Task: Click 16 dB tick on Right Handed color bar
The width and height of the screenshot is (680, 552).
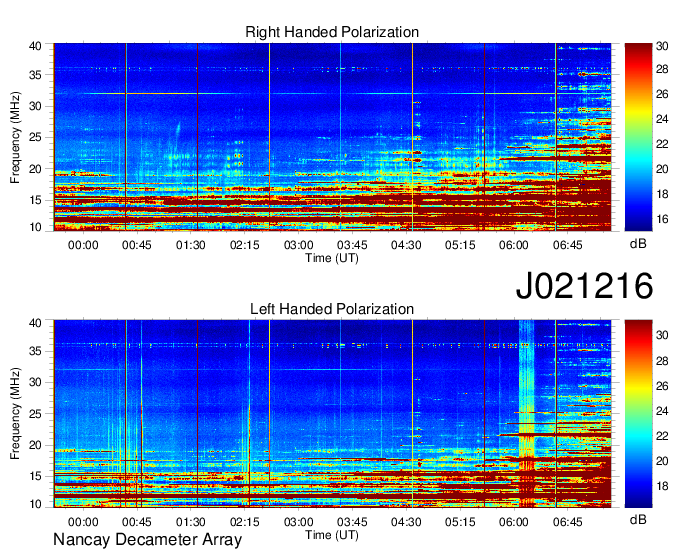Action: (662, 219)
